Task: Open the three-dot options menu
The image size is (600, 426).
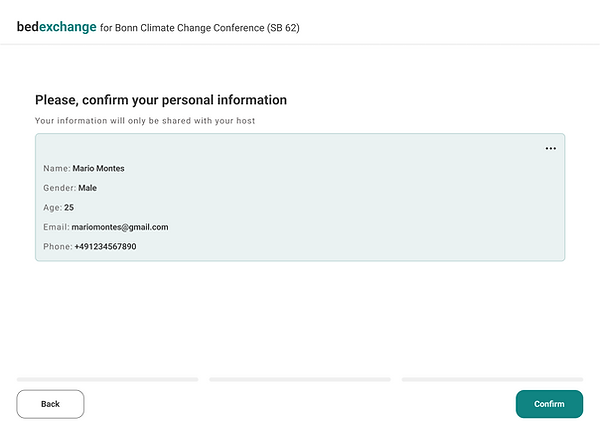Action: [x=550, y=148]
